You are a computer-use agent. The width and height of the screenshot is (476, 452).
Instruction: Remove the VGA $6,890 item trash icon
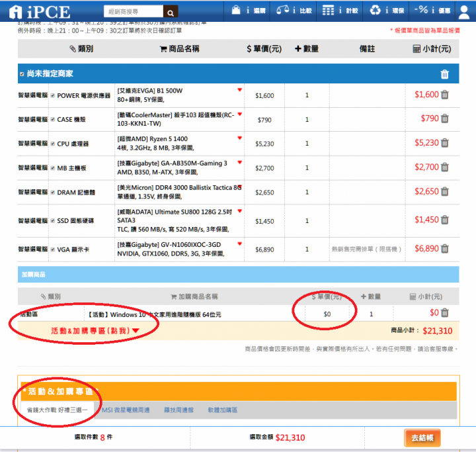[x=444, y=248]
